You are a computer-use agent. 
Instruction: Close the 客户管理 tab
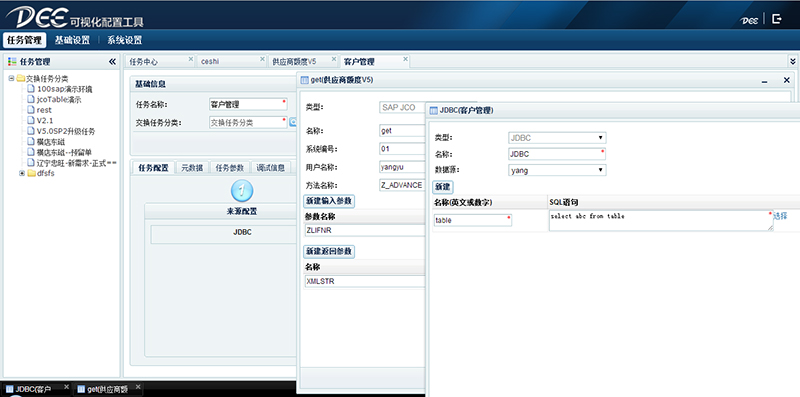[x=406, y=59]
